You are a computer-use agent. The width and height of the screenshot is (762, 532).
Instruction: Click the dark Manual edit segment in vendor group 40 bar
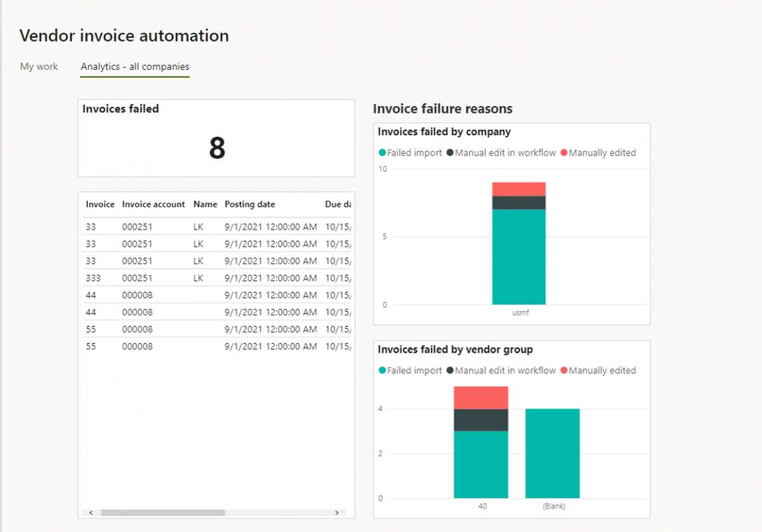pyautogui.click(x=481, y=420)
